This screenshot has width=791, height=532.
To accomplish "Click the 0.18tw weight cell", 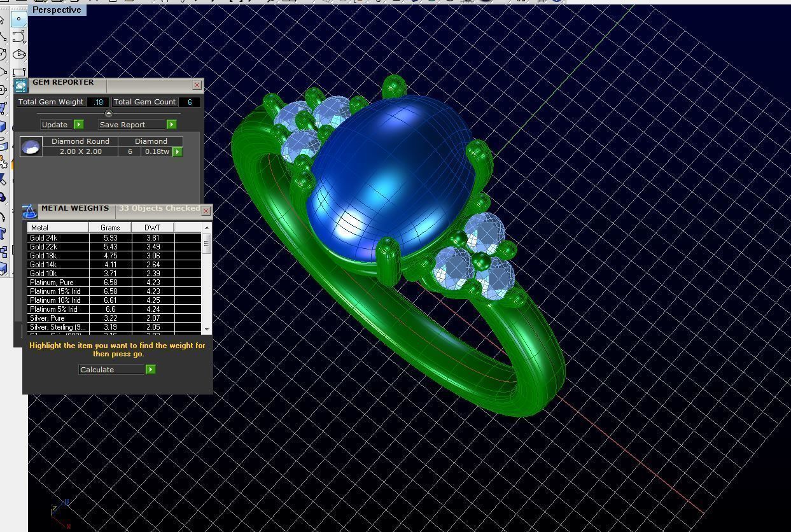I will (x=157, y=151).
